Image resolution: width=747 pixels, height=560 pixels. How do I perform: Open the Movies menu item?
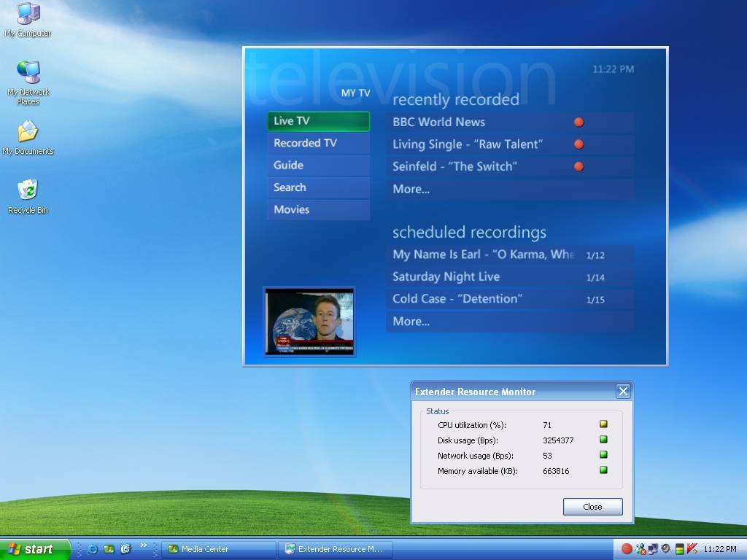pyautogui.click(x=318, y=210)
